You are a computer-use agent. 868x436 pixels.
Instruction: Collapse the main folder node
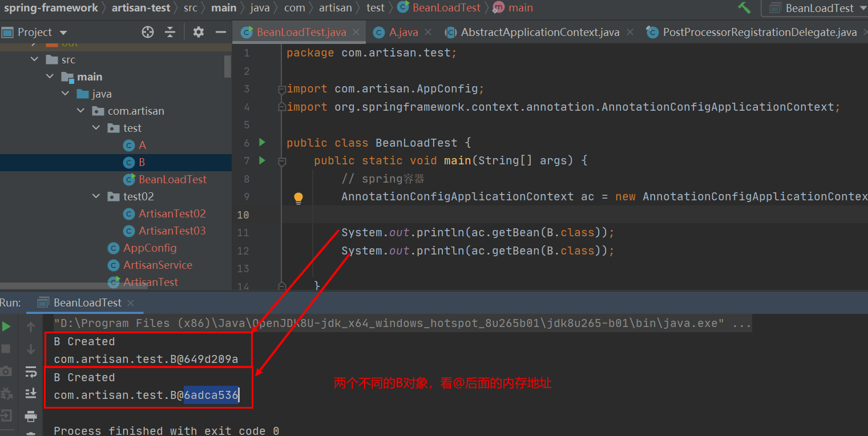coord(50,76)
